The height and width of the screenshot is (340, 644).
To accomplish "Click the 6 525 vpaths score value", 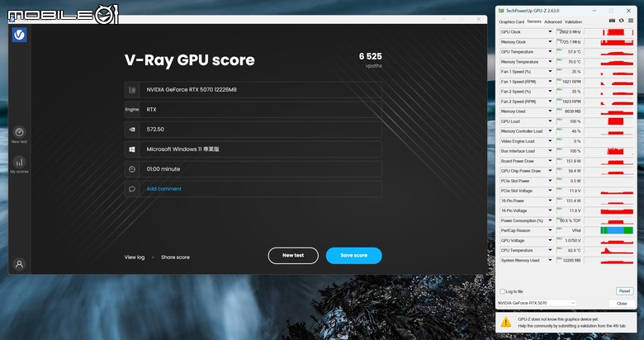I will (x=370, y=56).
